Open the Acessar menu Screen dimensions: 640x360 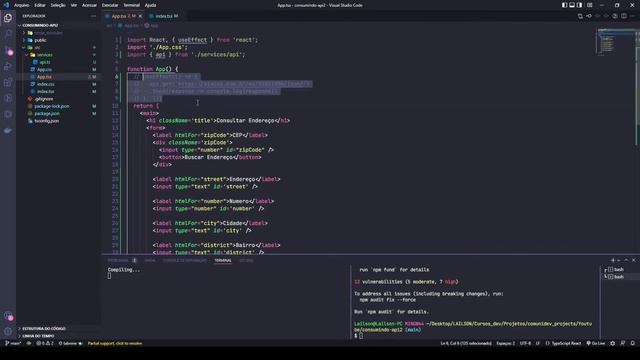[89, 5]
